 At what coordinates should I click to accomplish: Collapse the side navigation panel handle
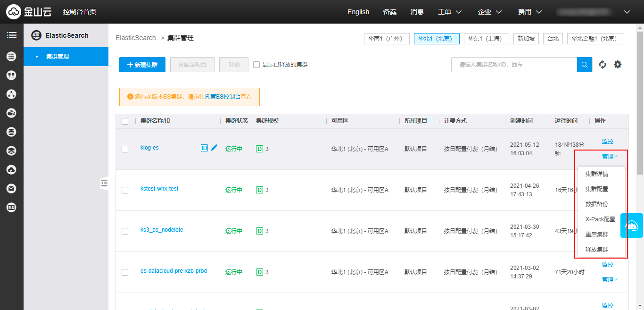(104, 183)
